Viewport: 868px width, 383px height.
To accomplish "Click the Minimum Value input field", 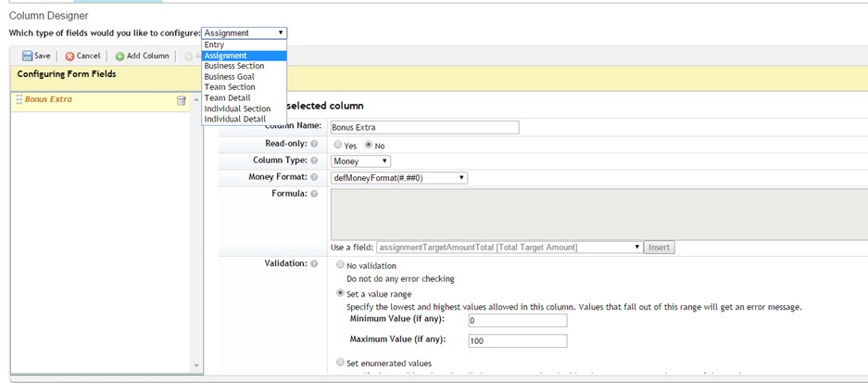I will (x=518, y=320).
